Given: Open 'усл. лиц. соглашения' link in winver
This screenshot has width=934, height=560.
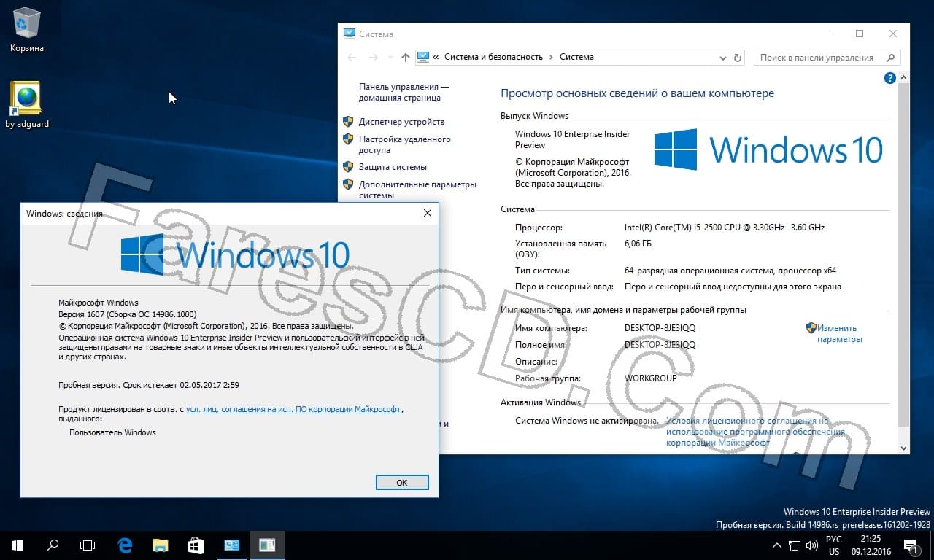Looking at the screenshot, I should pyautogui.click(x=293, y=409).
